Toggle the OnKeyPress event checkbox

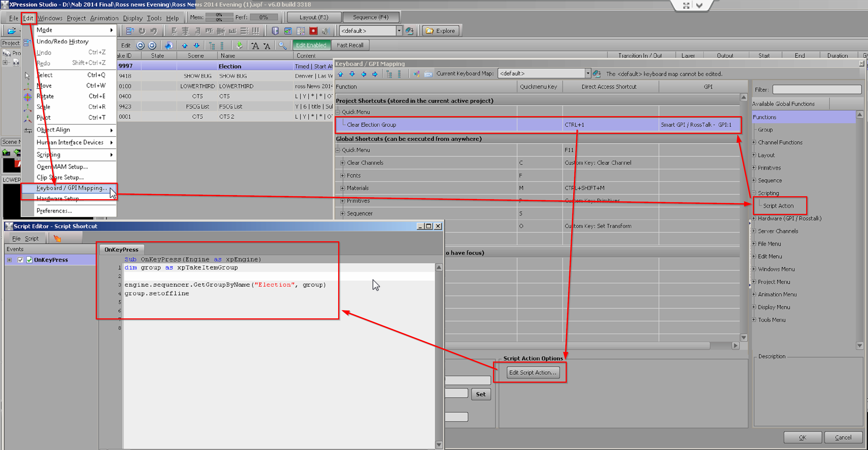[x=20, y=260]
